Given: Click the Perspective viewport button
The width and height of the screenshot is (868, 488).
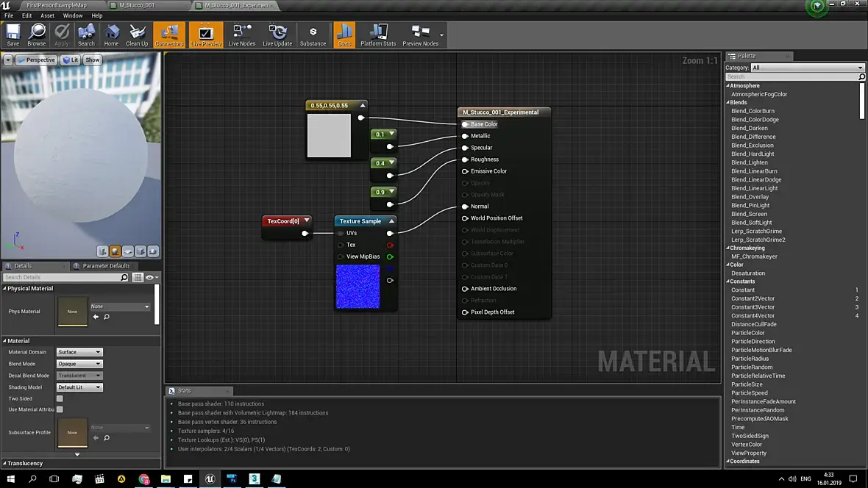Looking at the screenshot, I should pyautogui.click(x=37, y=60).
